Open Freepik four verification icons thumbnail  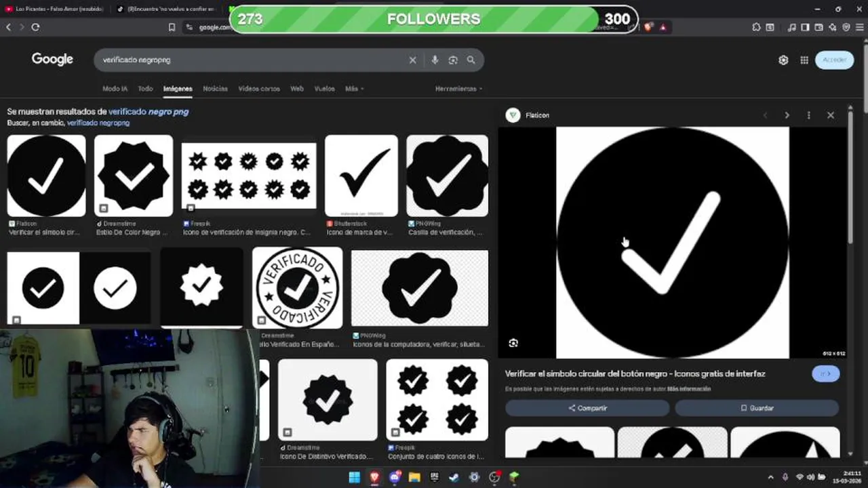tap(437, 399)
